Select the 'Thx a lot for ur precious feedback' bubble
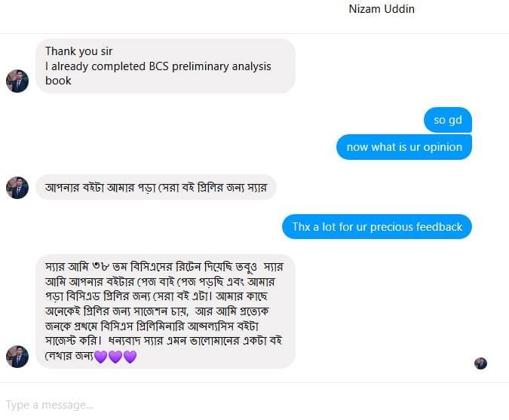Viewport: 509px width, 420px height. [x=377, y=226]
